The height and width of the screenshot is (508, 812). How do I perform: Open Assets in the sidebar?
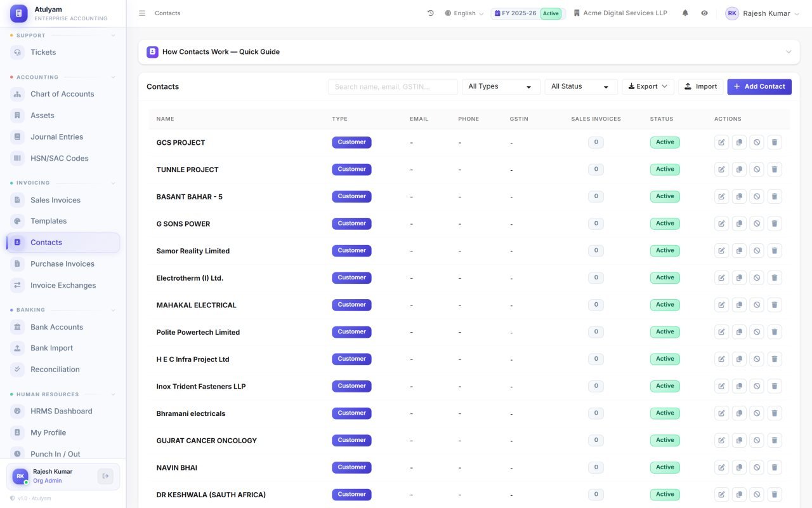click(63, 116)
